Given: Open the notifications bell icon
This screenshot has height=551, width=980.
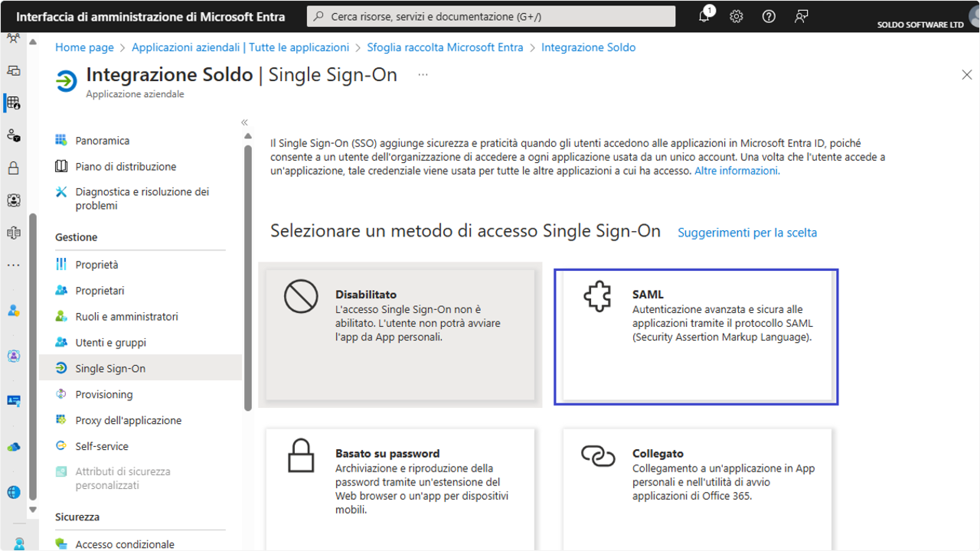Looking at the screenshot, I should [x=704, y=16].
